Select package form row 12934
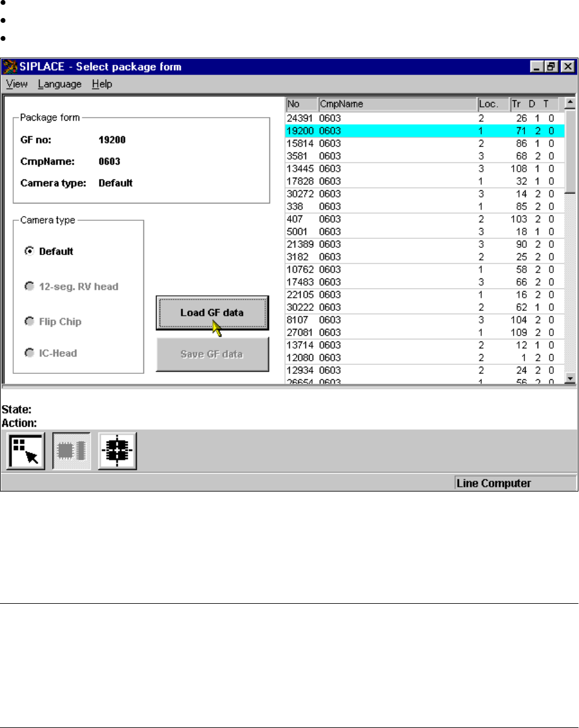Viewport: 579px width, 728px height. pyautogui.click(x=425, y=370)
